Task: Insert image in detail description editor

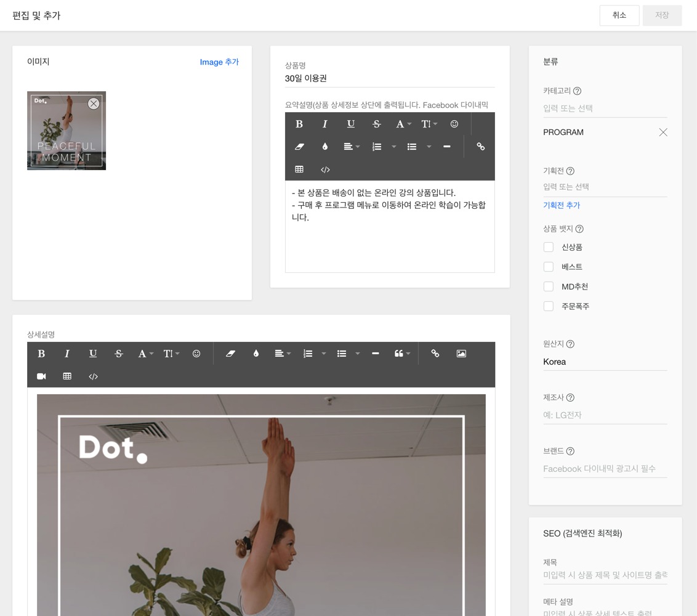Action: (461, 354)
